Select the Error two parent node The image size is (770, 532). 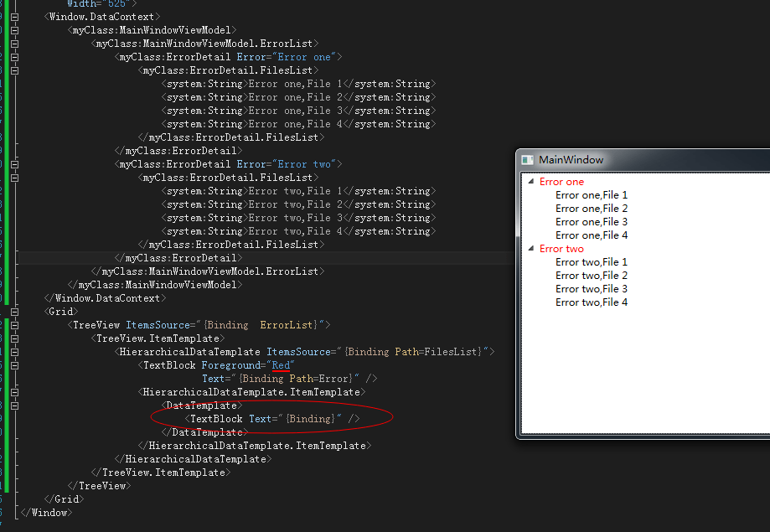(561, 248)
